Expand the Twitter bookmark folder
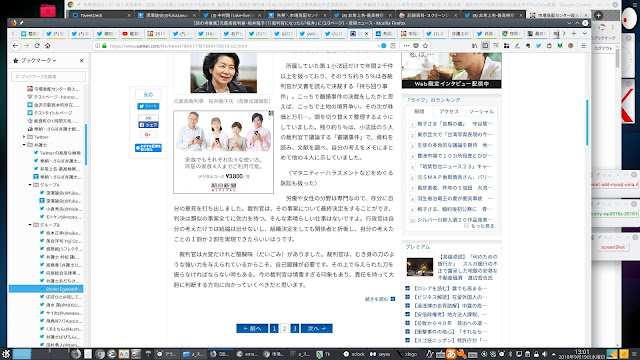640x360 pixels. [24, 137]
